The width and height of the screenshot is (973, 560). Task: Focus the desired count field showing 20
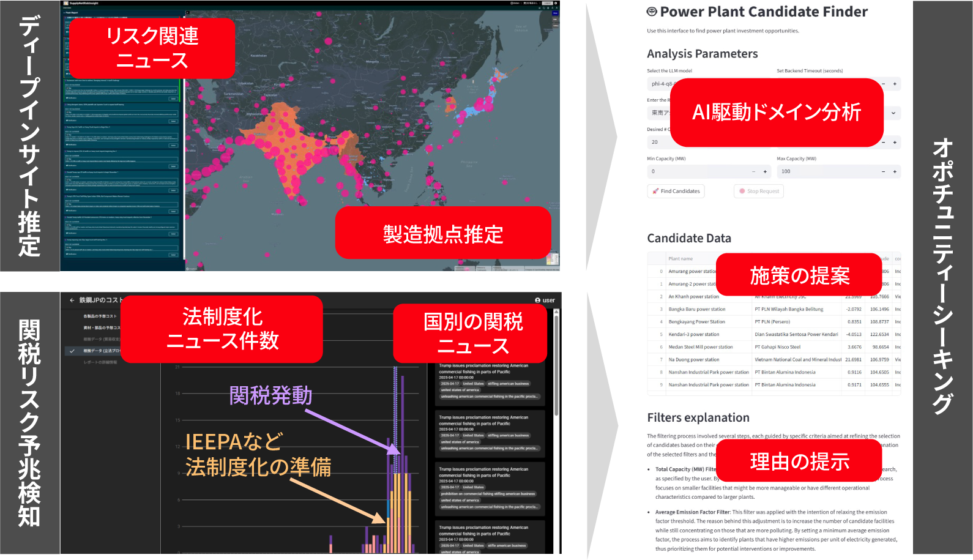coord(659,142)
